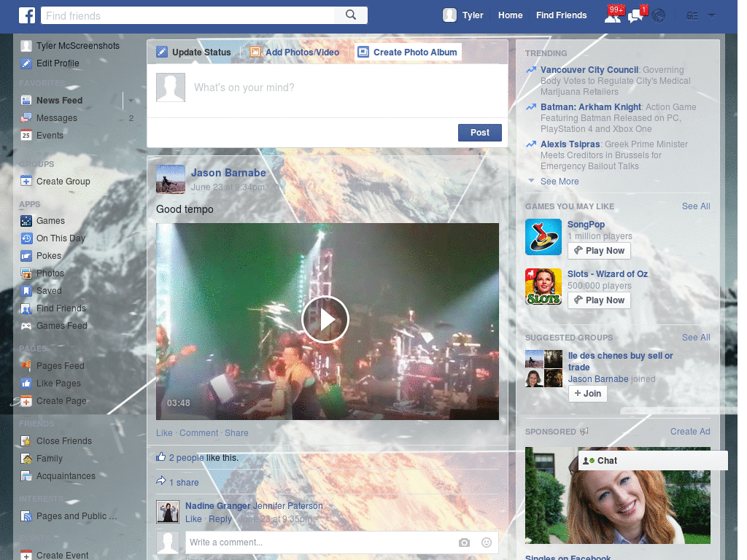Expand See More under Trending
Image resolution: width=747 pixels, height=560 pixels.
[560, 181]
